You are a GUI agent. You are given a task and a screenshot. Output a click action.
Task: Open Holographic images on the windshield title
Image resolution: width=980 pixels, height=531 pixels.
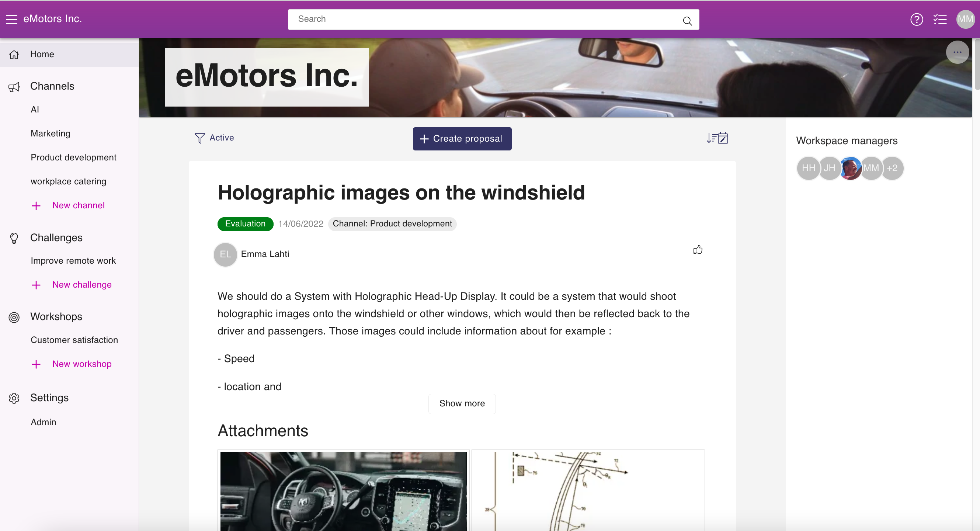401,192
